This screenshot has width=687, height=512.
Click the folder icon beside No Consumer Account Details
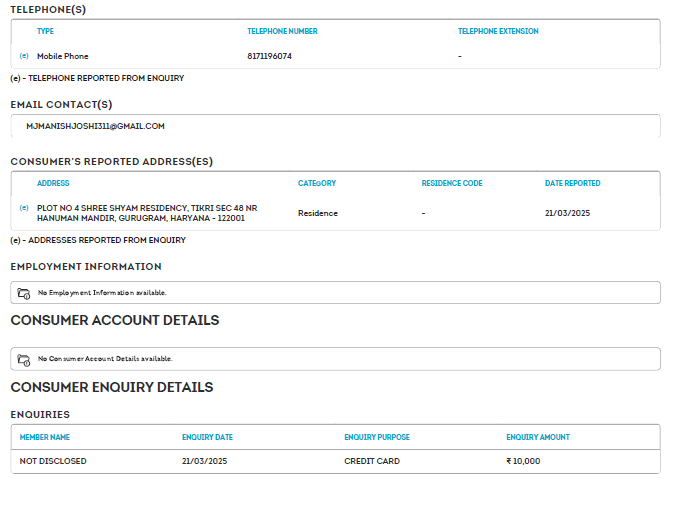click(x=24, y=359)
